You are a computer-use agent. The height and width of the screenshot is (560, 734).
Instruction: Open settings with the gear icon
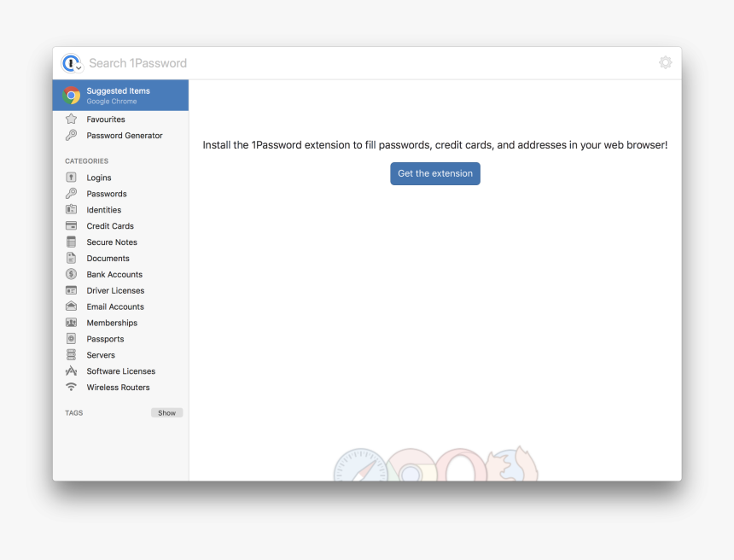665,62
